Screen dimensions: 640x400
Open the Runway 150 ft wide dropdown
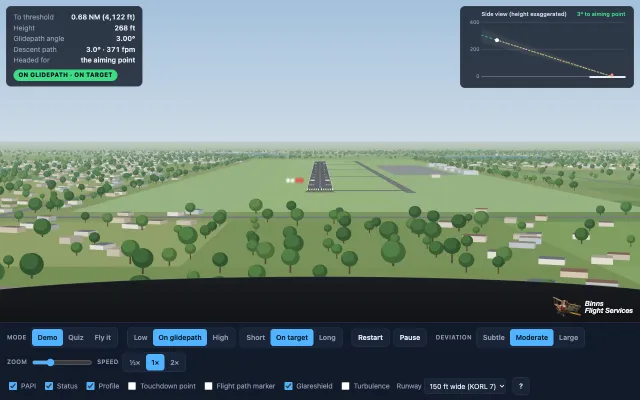465,386
